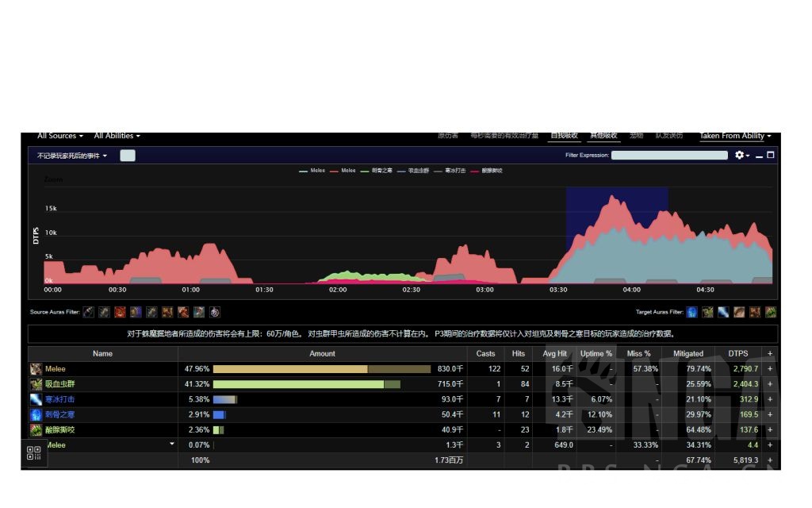Click the last Target Auras Filter icon
Image resolution: width=812 pixels, height=508 pixels.
771,312
